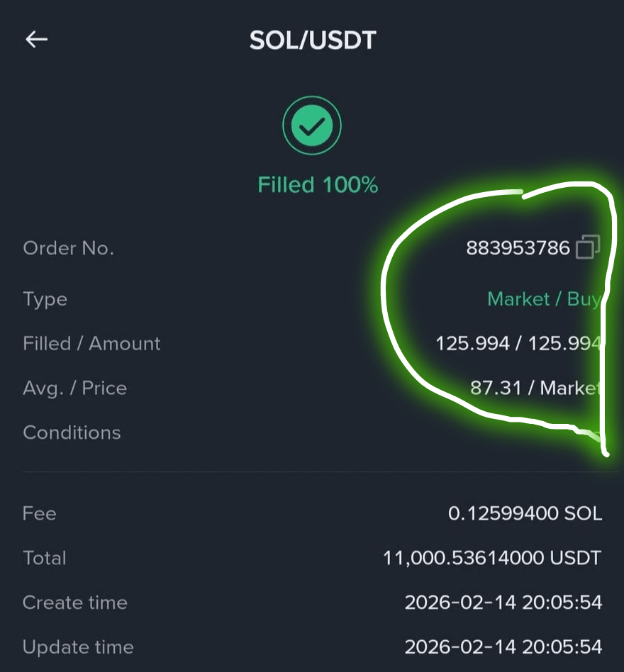Select order number 883953786
This screenshot has width=624, height=672.
(518, 247)
